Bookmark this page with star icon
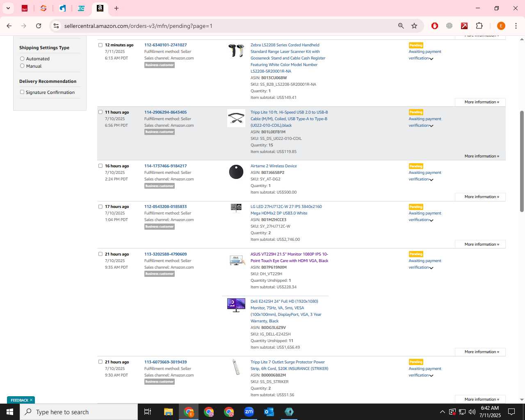525x420 pixels. point(414,26)
